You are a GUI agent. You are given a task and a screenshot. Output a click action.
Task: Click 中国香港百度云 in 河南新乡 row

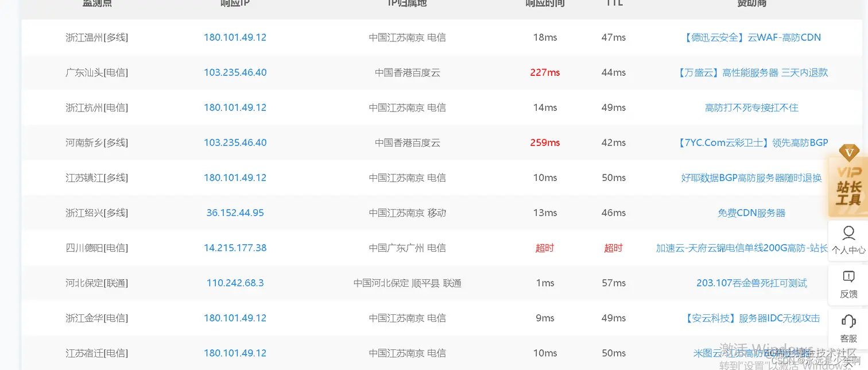click(x=408, y=142)
